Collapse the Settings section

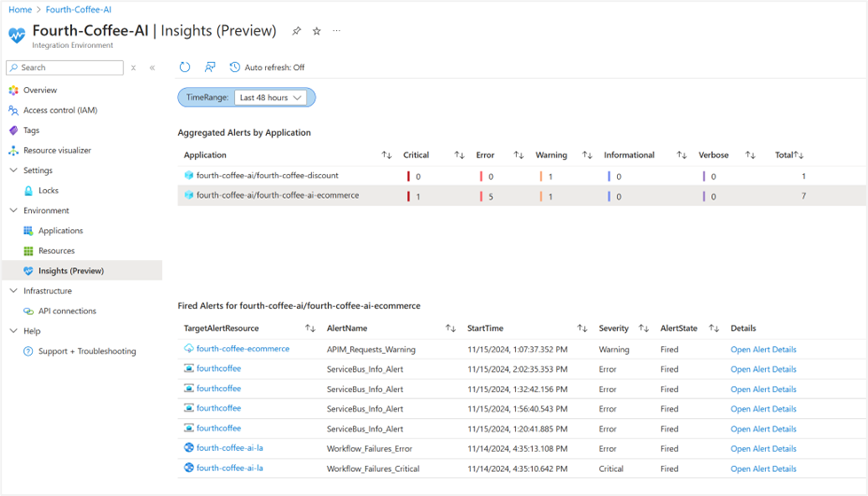(14, 170)
